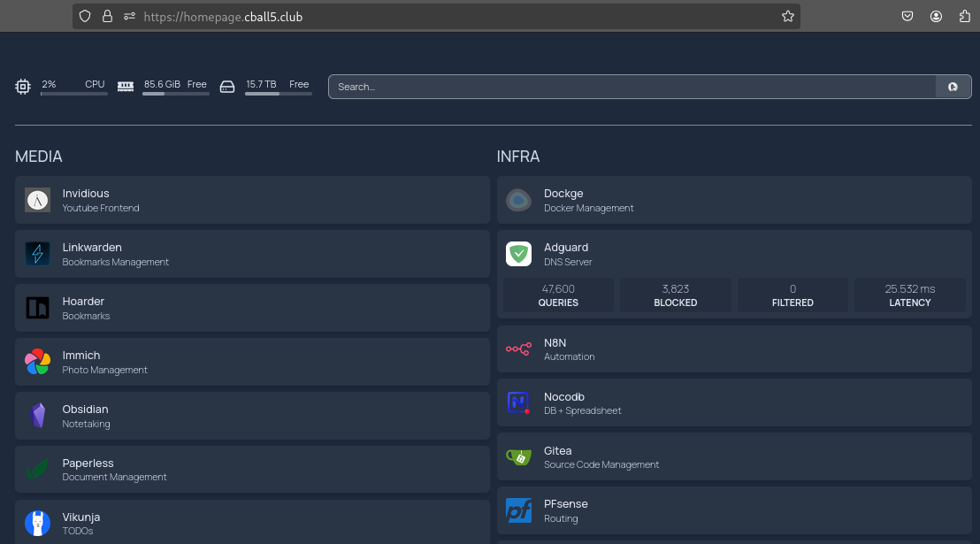Click the Nocodb blue N icon
The height and width of the screenshot is (544, 980).
[x=519, y=402]
